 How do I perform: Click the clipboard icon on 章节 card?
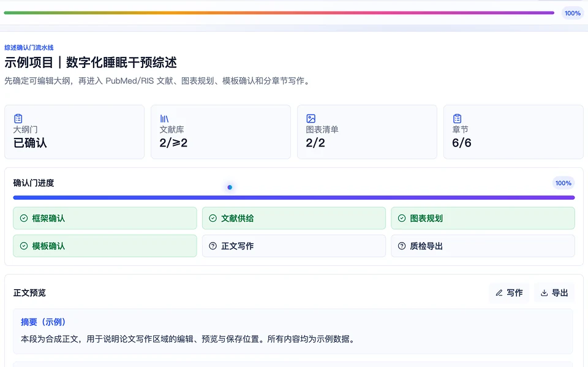pyautogui.click(x=457, y=119)
